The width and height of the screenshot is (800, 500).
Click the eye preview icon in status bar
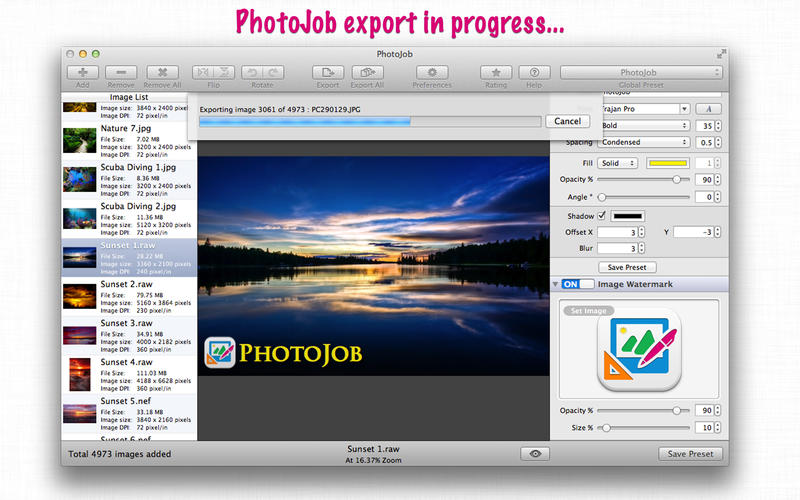click(535, 454)
